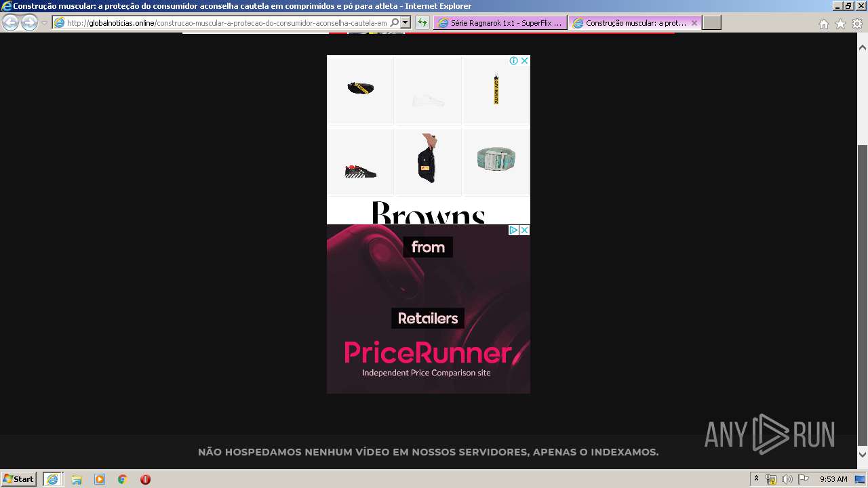Viewport: 868px width, 488px height.
Task: Refresh the page with the reload icon
Action: 422,22
